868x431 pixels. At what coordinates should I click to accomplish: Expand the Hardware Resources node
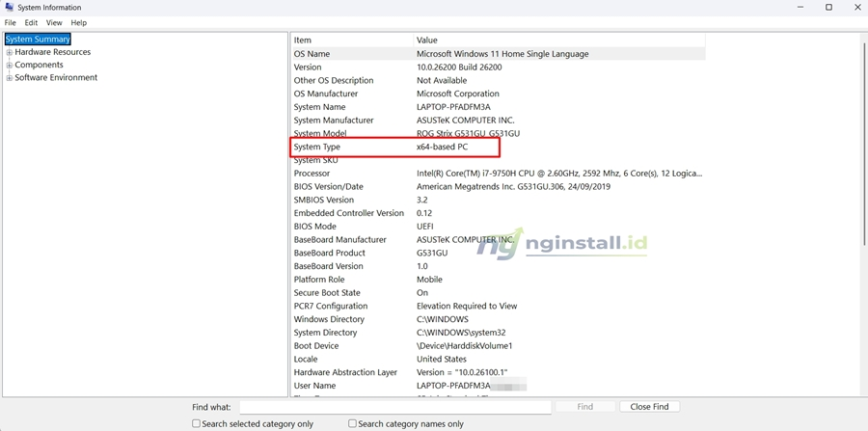10,52
